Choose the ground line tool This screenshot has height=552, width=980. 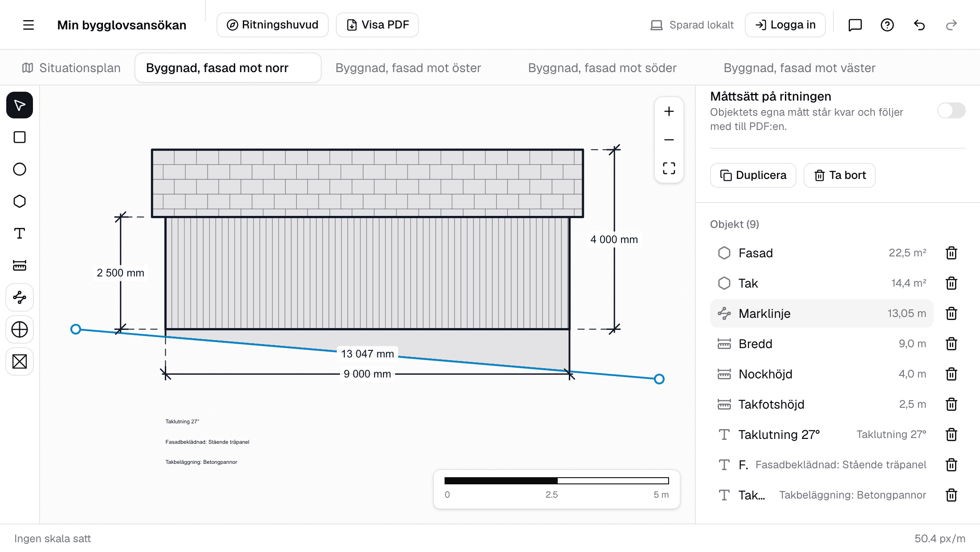coord(20,297)
